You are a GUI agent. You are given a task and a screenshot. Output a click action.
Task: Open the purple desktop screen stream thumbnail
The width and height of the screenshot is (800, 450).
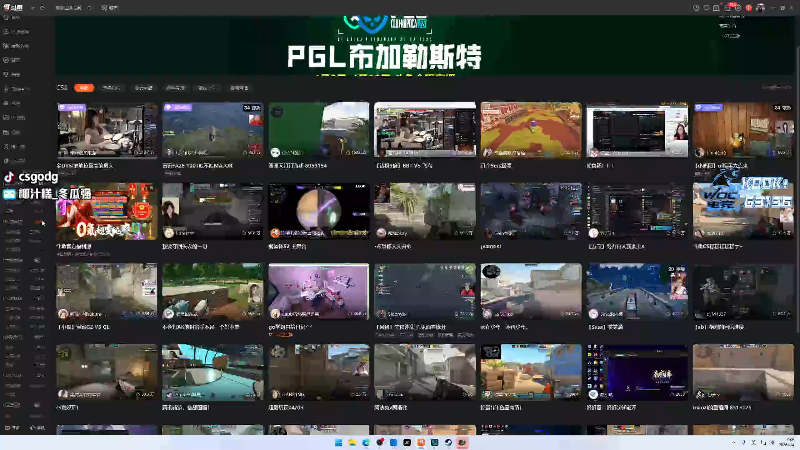(x=637, y=372)
